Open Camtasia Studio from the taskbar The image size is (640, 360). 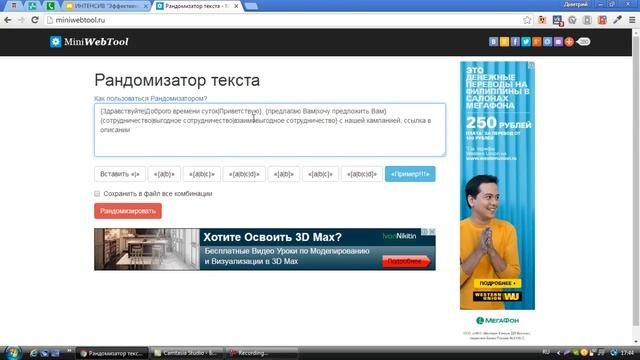pos(187,353)
